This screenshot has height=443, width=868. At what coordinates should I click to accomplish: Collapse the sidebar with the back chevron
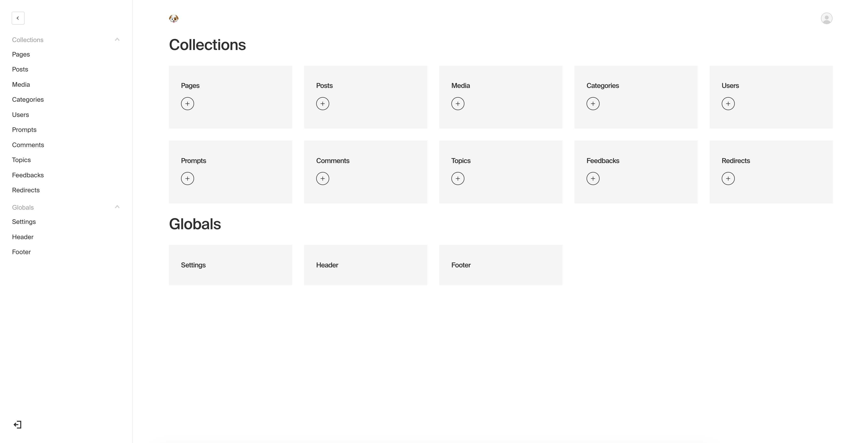[18, 18]
